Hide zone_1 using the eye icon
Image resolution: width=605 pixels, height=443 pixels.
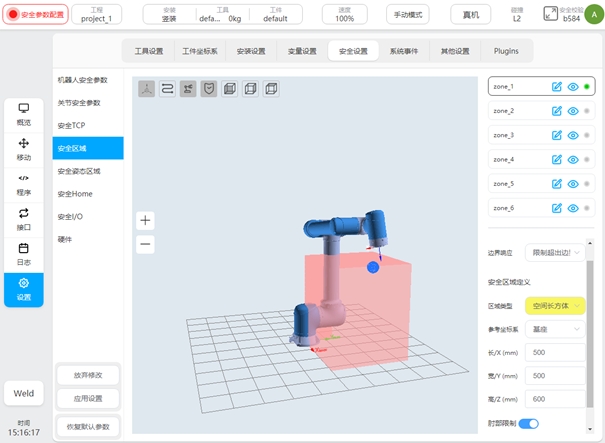573,87
